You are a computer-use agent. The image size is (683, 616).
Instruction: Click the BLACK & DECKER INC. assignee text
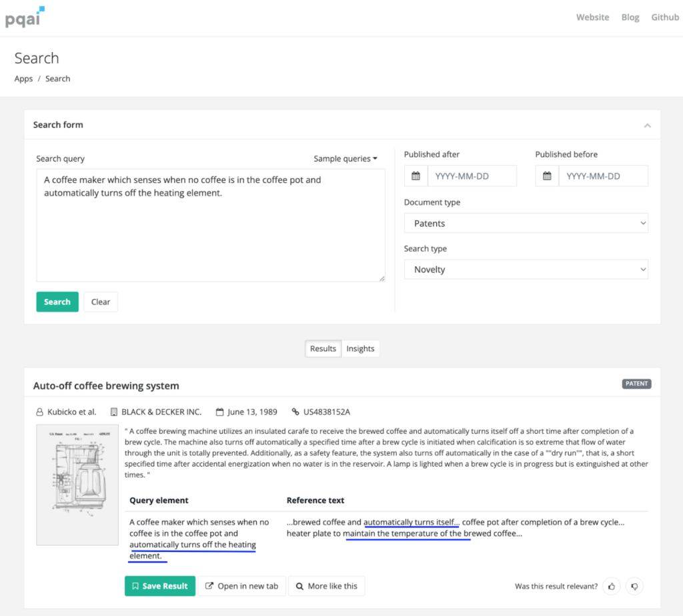tap(161, 412)
